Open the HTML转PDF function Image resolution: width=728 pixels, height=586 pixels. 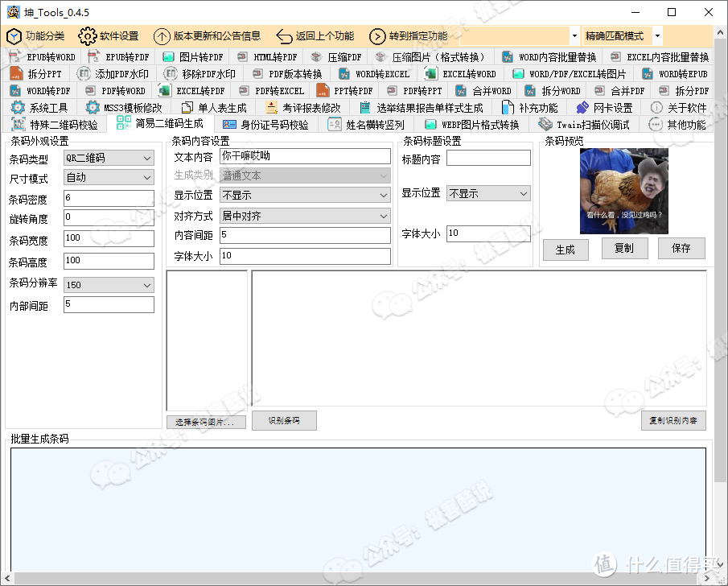[x=267, y=56]
